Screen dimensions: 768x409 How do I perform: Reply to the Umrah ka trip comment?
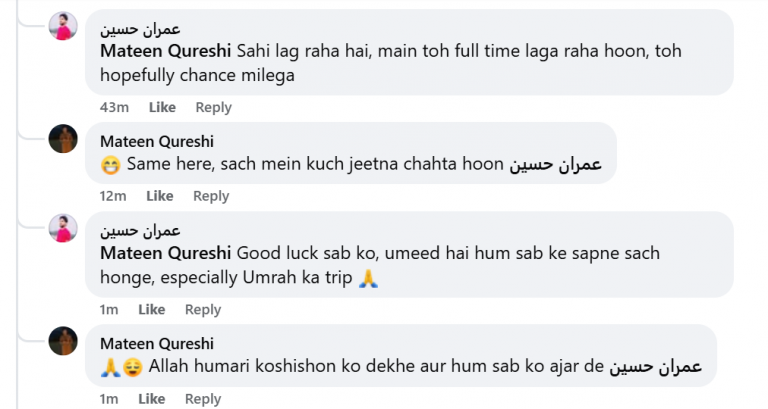(x=203, y=310)
